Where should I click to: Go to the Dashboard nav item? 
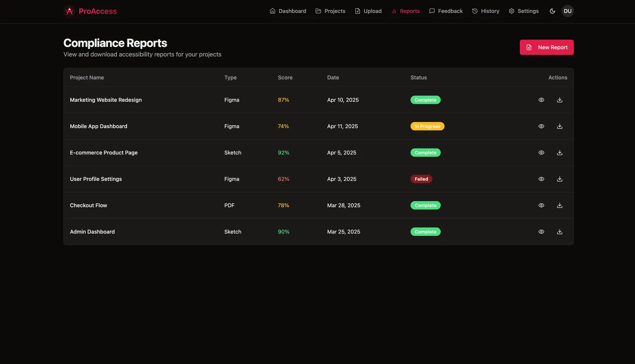coord(288,11)
